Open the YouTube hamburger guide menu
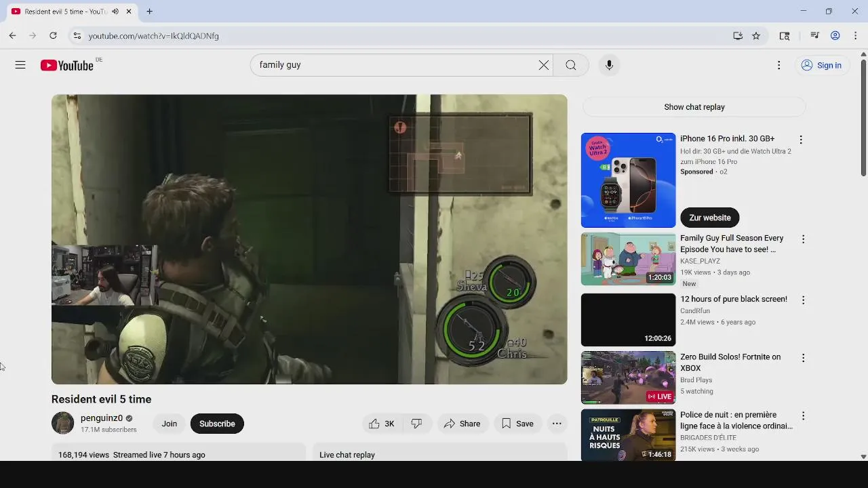The height and width of the screenshot is (488, 868). pyautogui.click(x=20, y=65)
